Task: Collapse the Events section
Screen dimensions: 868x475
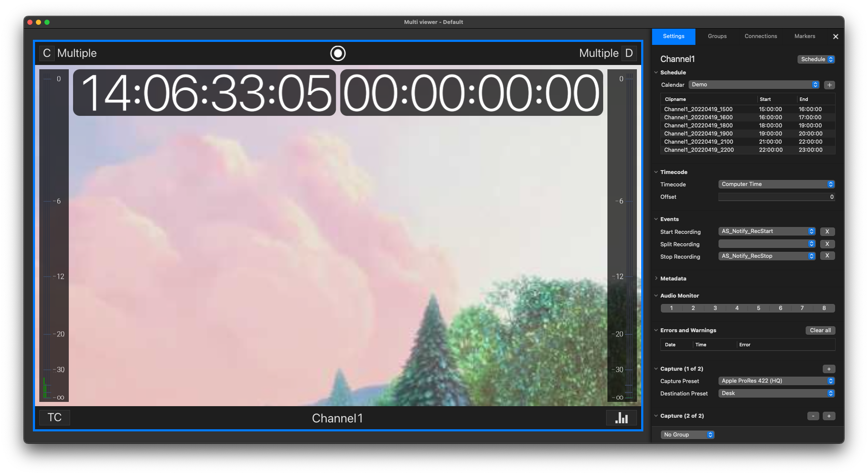Action: [656, 219]
